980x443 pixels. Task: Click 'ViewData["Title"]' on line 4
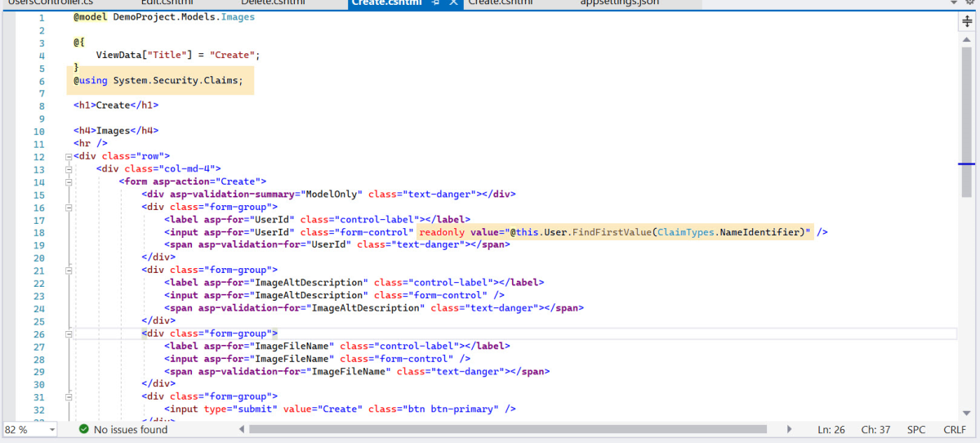(x=146, y=55)
